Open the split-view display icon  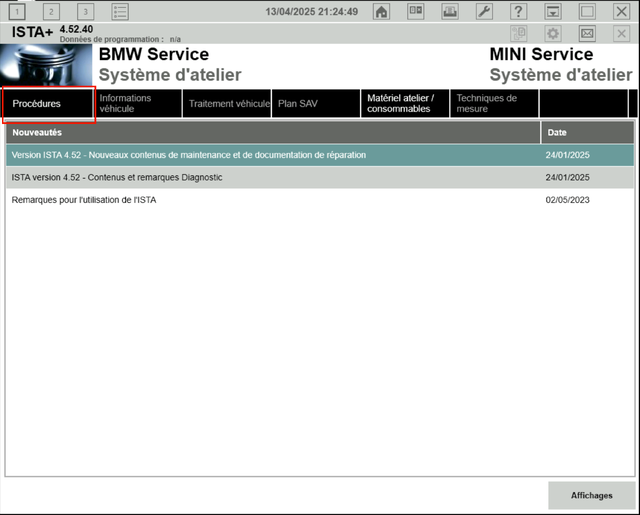416,11
